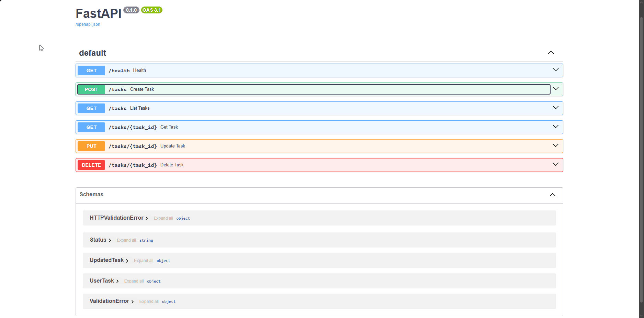Click the OAS 3.1 badge
The width and height of the screenshot is (644, 318).
pyautogui.click(x=151, y=10)
